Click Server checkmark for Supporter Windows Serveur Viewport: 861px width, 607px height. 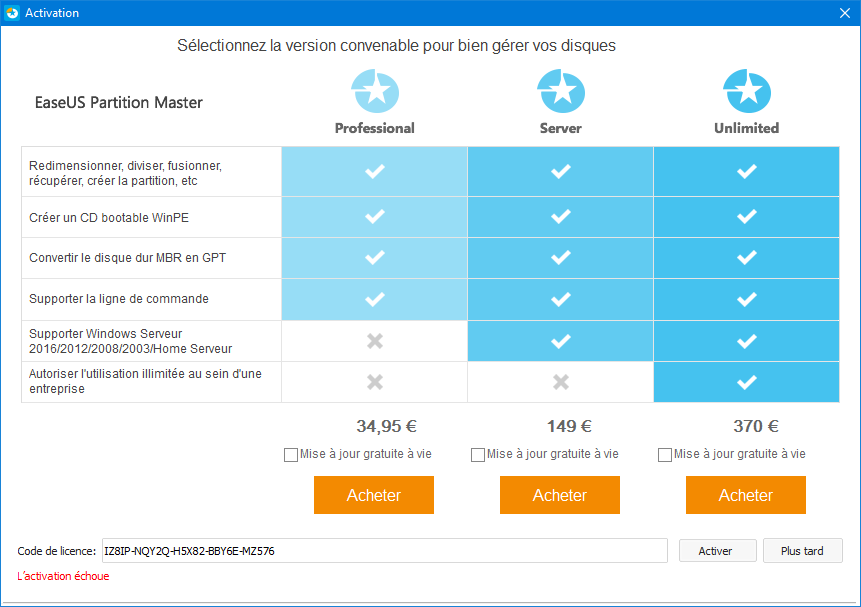(x=561, y=341)
